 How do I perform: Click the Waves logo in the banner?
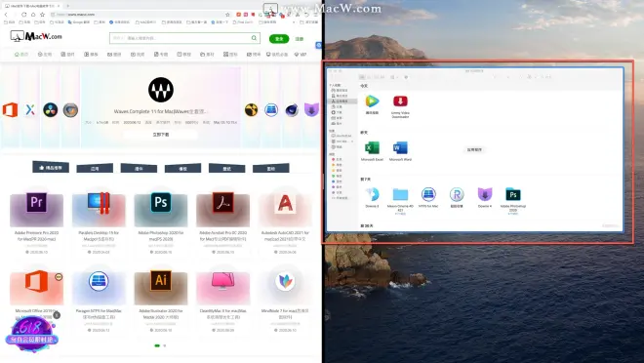tap(161, 90)
